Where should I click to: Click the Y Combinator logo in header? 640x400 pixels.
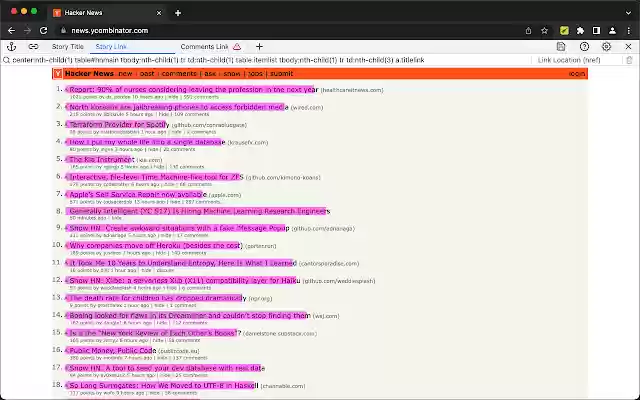(x=58, y=74)
